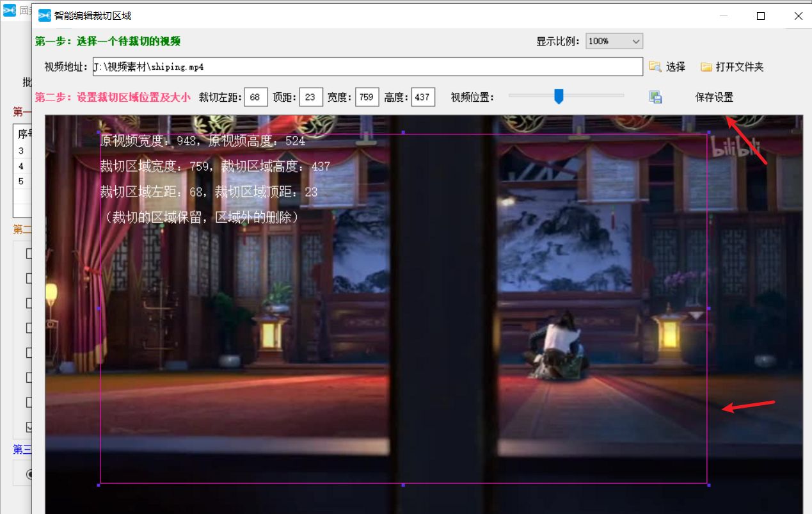Screen dimensions: 812x514
Task: Click the top-middle crop box handle
Action: [x=403, y=133]
